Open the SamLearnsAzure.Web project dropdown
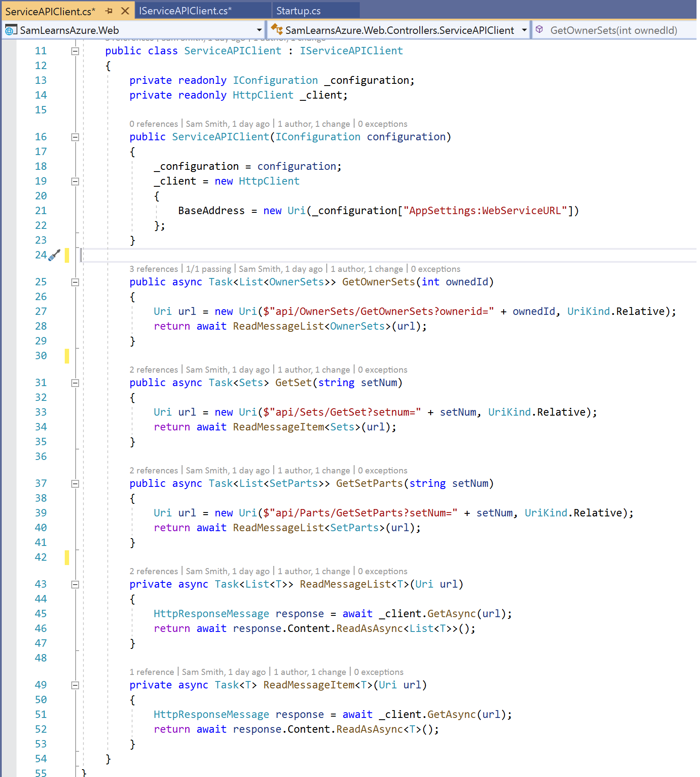The image size is (700, 777). pos(259,30)
